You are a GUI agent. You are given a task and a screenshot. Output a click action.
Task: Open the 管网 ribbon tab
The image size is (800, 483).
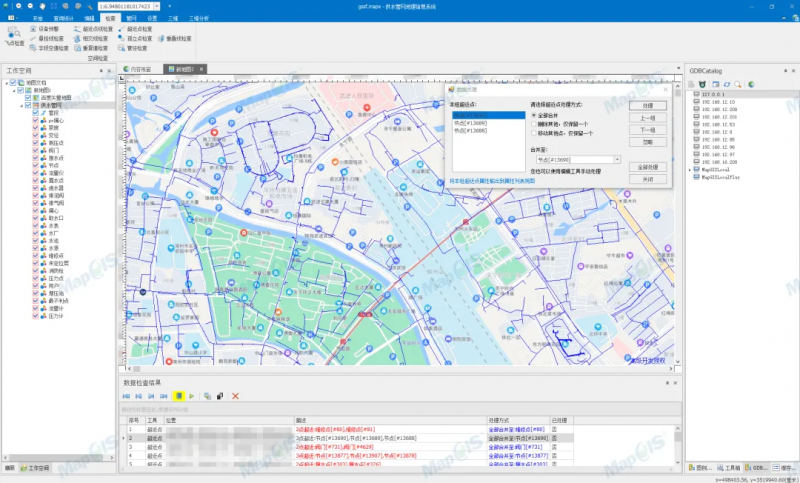tap(131, 18)
